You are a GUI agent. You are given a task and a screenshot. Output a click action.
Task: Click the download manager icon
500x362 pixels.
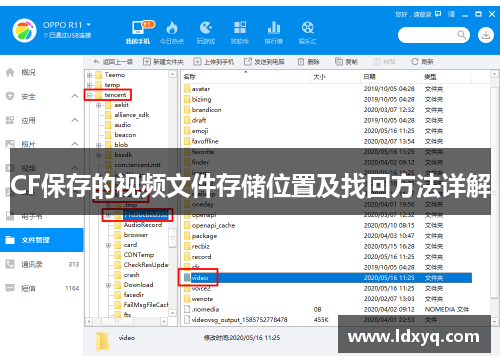(486, 35)
